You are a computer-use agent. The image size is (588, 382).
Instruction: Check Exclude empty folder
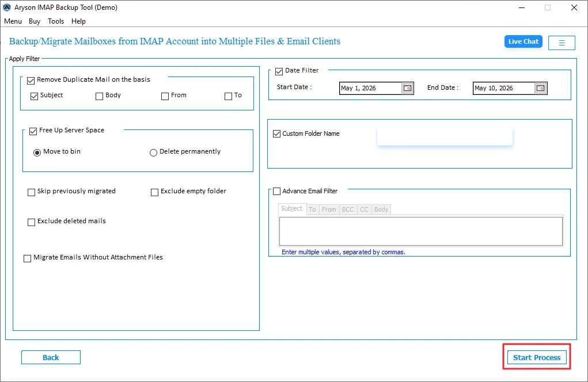(x=154, y=192)
